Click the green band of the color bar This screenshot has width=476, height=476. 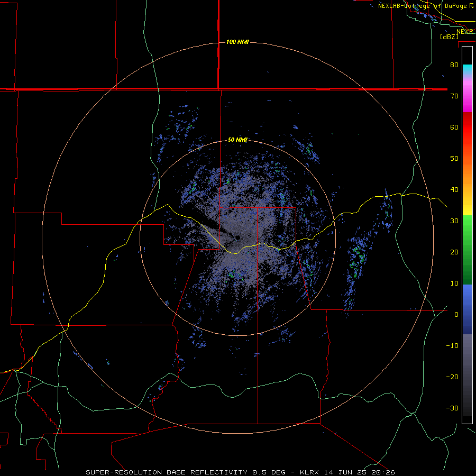[x=467, y=250]
